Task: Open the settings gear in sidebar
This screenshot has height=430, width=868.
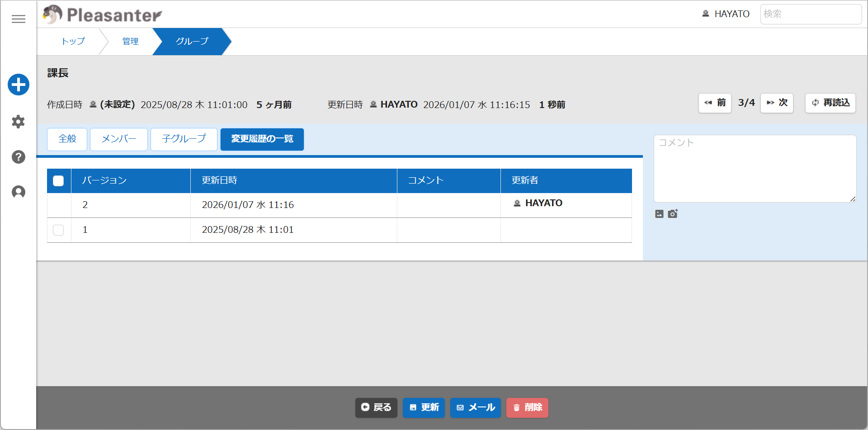Action: 19,122
